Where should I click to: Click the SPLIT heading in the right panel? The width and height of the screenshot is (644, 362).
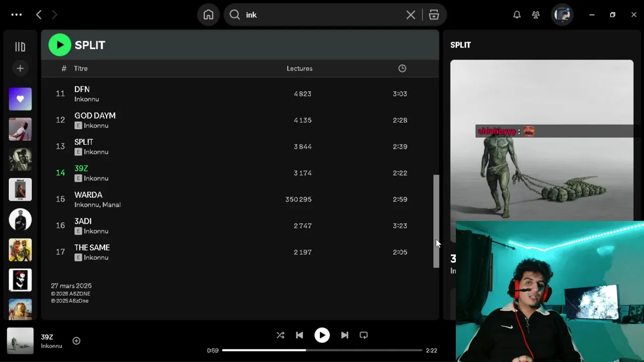460,45
